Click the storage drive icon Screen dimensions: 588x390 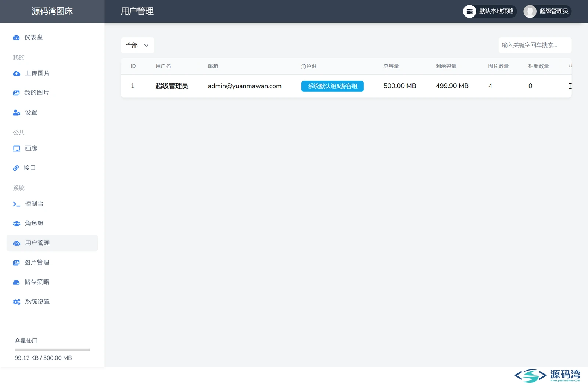(x=16, y=282)
